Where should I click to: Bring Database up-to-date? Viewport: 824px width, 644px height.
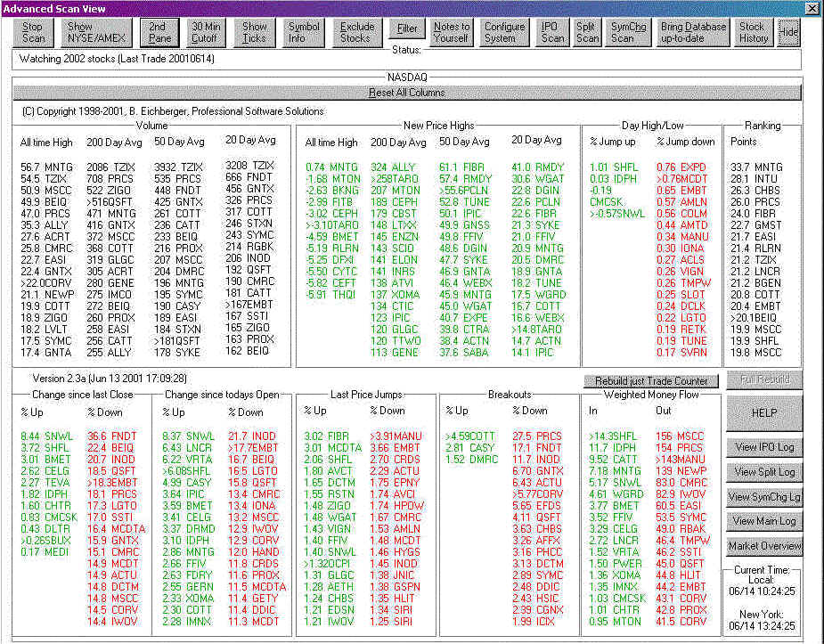tap(693, 33)
